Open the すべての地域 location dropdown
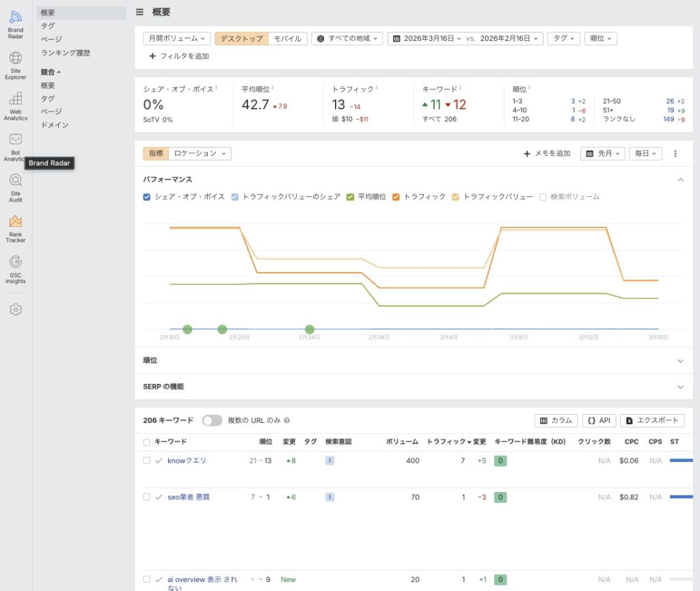This screenshot has width=700, height=591. tap(347, 38)
